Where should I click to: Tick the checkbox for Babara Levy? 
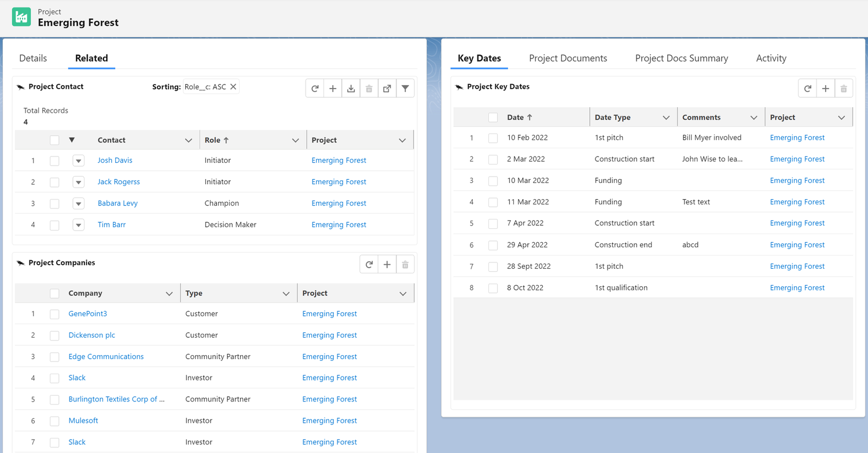click(54, 203)
